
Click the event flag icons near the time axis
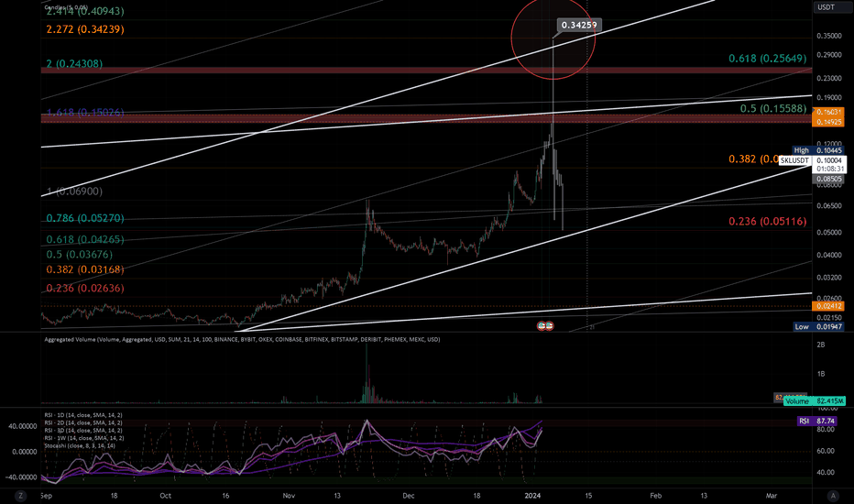tap(545, 326)
